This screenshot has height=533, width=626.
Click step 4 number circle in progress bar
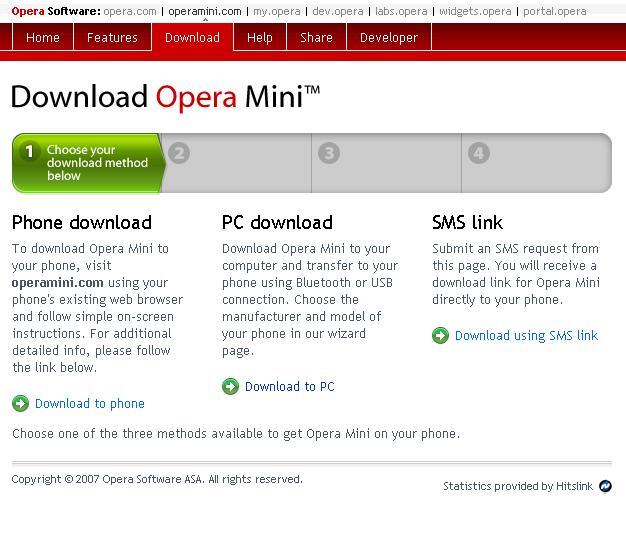(479, 153)
